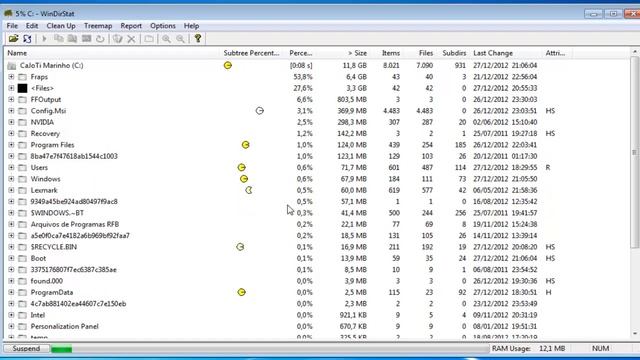This screenshot has width=640, height=360.
Task: Click the pacman icon in the Windows row
Action: [x=244, y=179]
